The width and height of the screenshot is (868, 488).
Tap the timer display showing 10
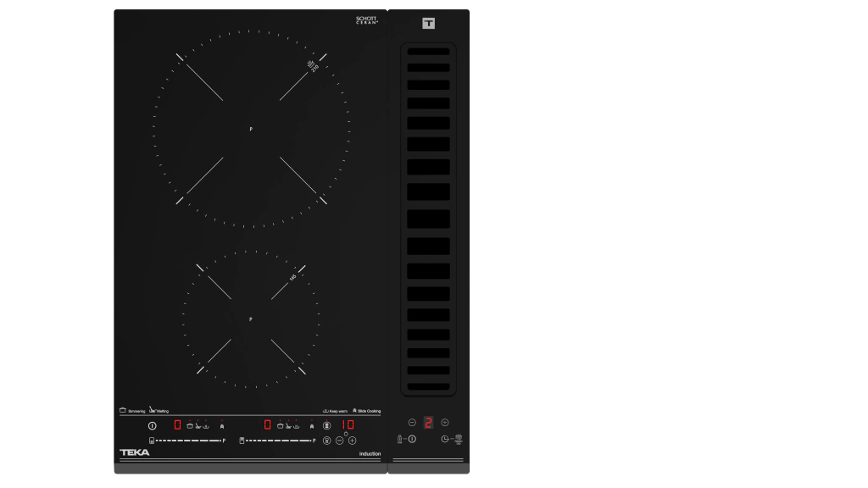click(x=348, y=424)
